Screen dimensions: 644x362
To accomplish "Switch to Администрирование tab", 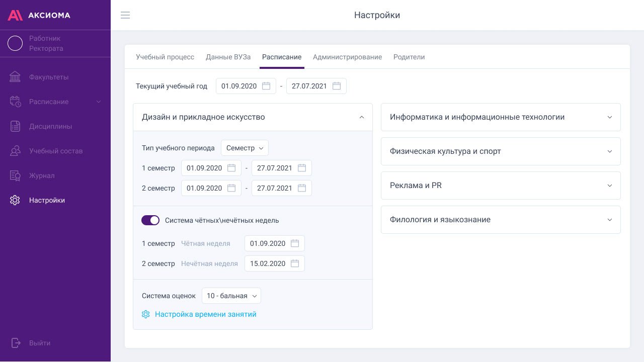I will click(x=347, y=57).
